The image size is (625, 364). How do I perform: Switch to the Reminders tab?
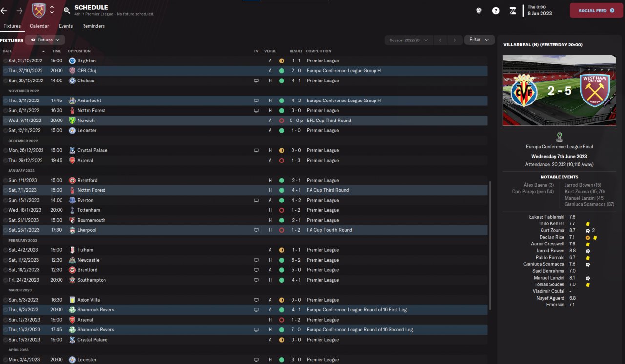[x=93, y=26]
